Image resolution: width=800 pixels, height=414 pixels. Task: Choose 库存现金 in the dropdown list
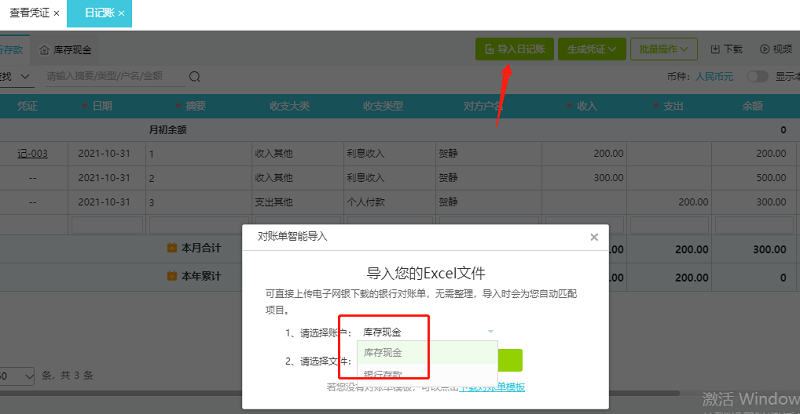click(427, 353)
